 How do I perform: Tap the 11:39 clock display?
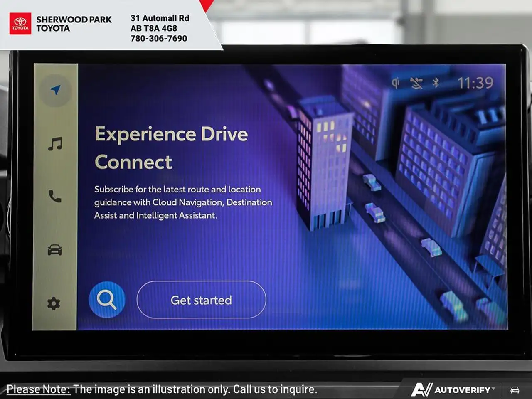click(x=475, y=83)
